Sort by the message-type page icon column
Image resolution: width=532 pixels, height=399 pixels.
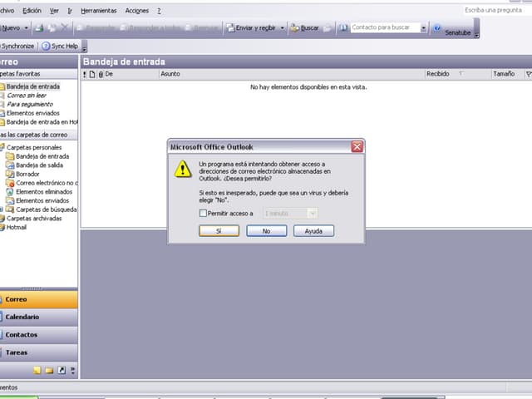[92, 74]
